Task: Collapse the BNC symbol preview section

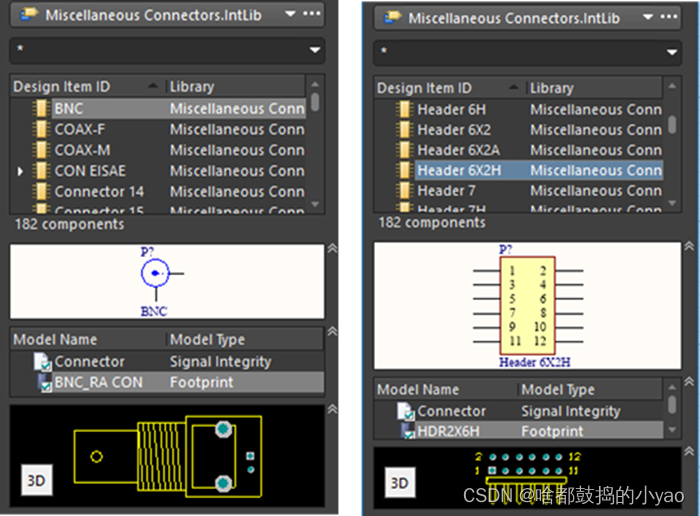Action: pos(333,248)
